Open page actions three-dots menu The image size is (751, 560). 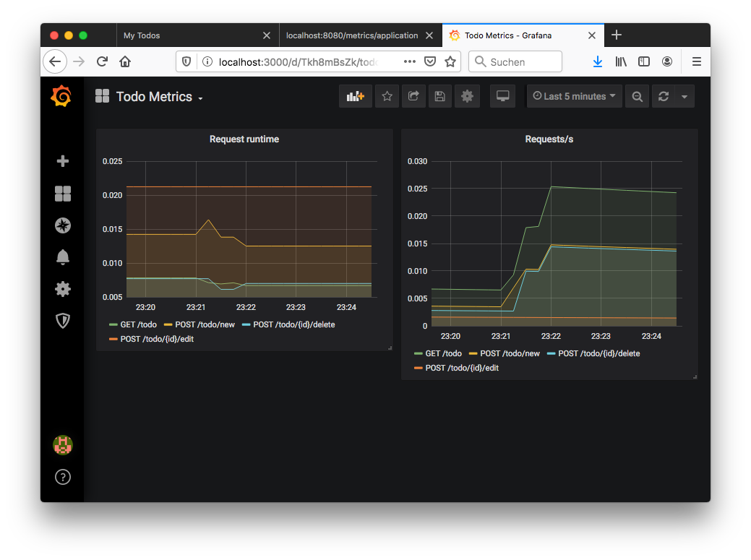(410, 61)
